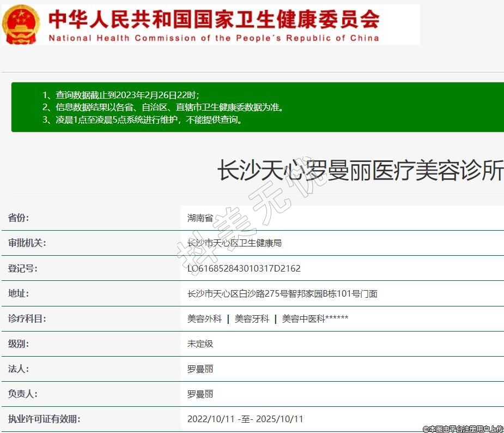Select the second notice about provincial data
The height and width of the screenshot is (433, 504).
tap(162, 107)
